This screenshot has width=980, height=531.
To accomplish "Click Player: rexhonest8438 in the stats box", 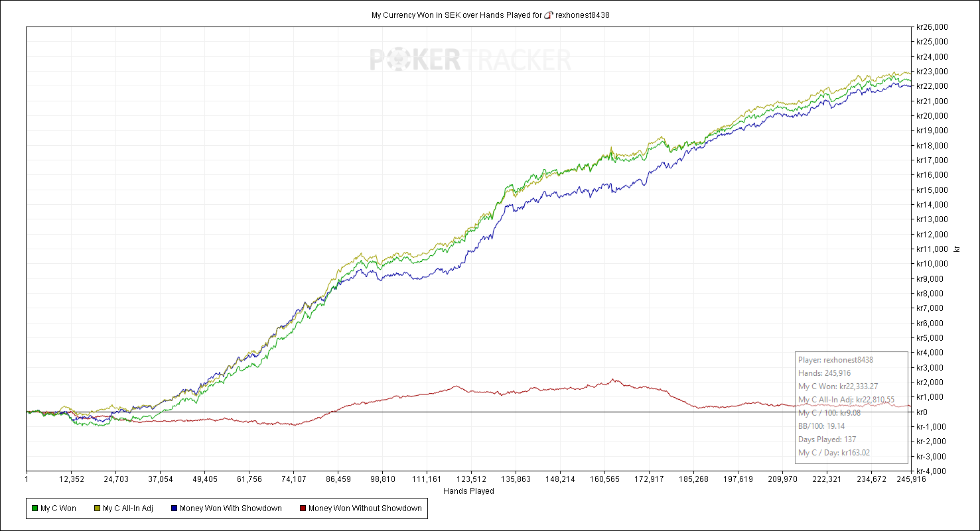I will click(x=835, y=360).
